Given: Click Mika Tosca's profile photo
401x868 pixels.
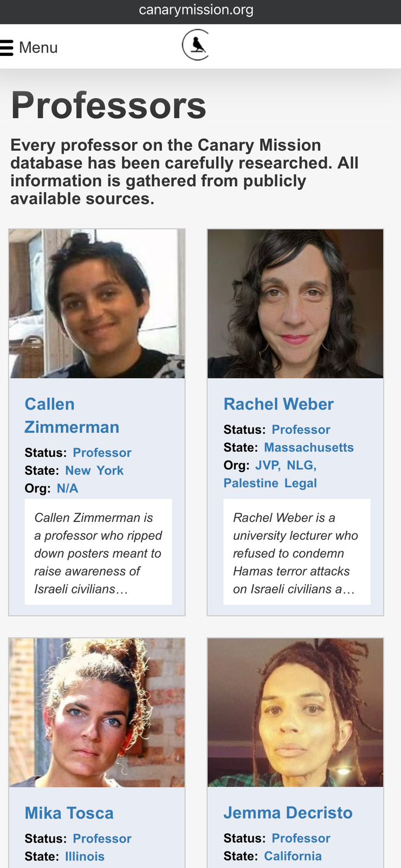Looking at the screenshot, I should coord(97,712).
